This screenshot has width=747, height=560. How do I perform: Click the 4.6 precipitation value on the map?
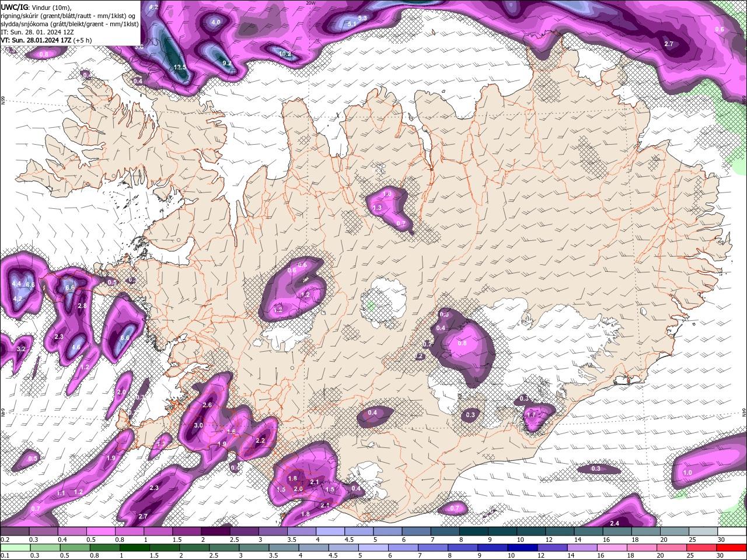coord(76,348)
